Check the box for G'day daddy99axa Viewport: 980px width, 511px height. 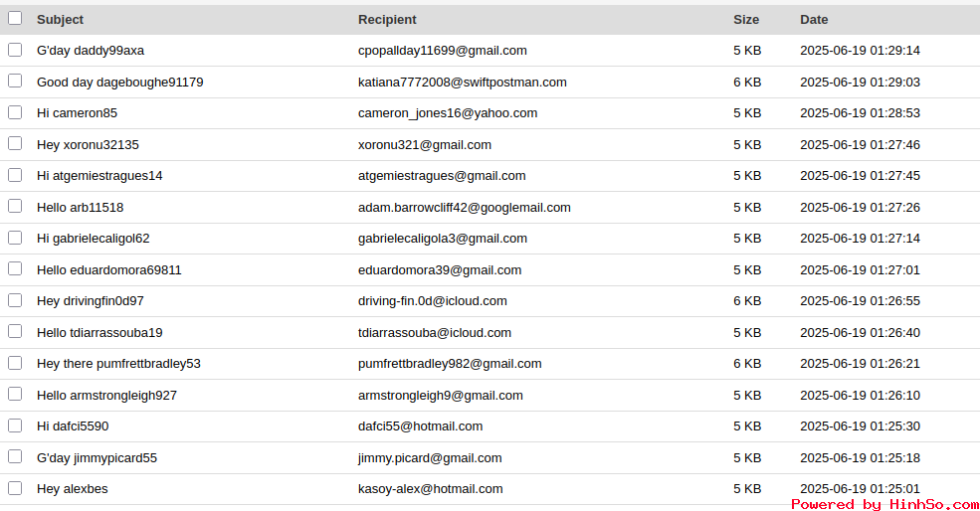(x=15, y=50)
